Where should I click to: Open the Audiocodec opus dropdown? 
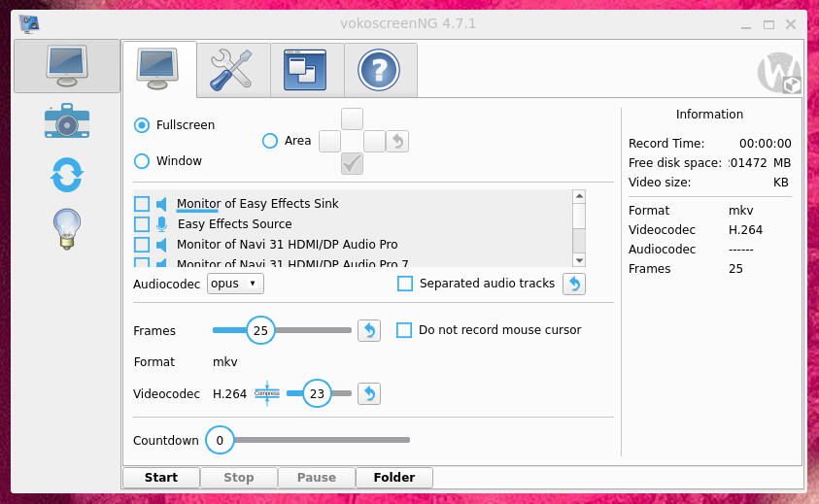[x=235, y=284]
